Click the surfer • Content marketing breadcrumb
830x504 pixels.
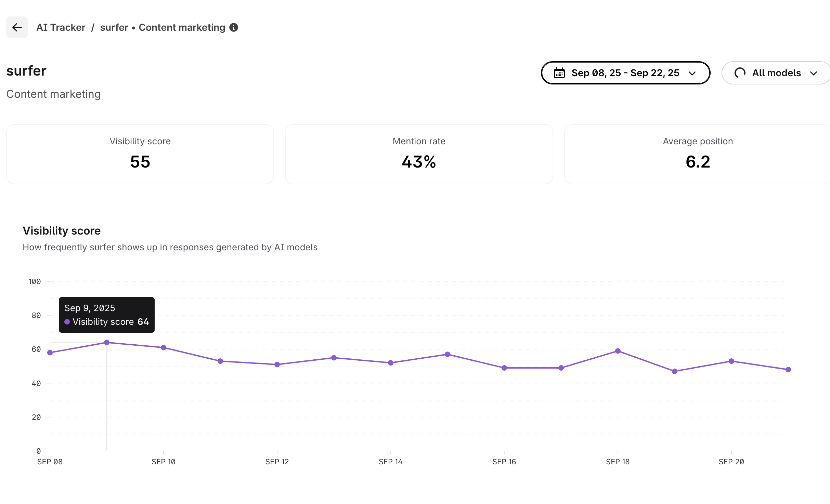[x=163, y=27]
